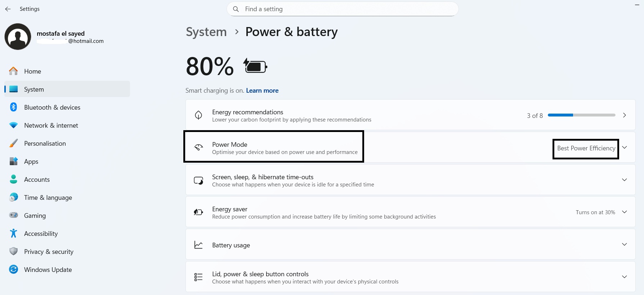The height and width of the screenshot is (295, 644).
Task: Open the Power Mode dropdown
Action: click(x=590, y=148)
